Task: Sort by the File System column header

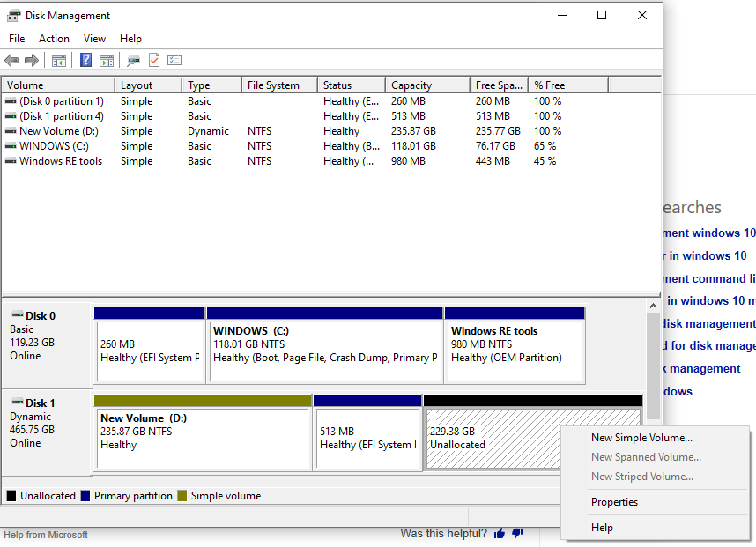Action: 280,85
